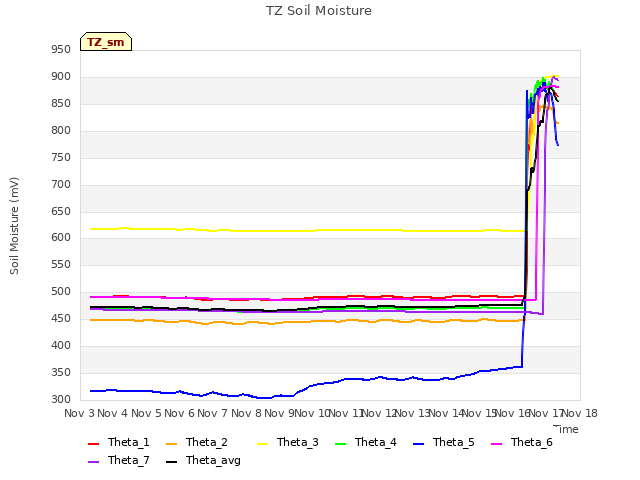Viewport: 640px width, 480px height.
Task: Click the 350 y-axis tick label
Action: pos(61,372)
